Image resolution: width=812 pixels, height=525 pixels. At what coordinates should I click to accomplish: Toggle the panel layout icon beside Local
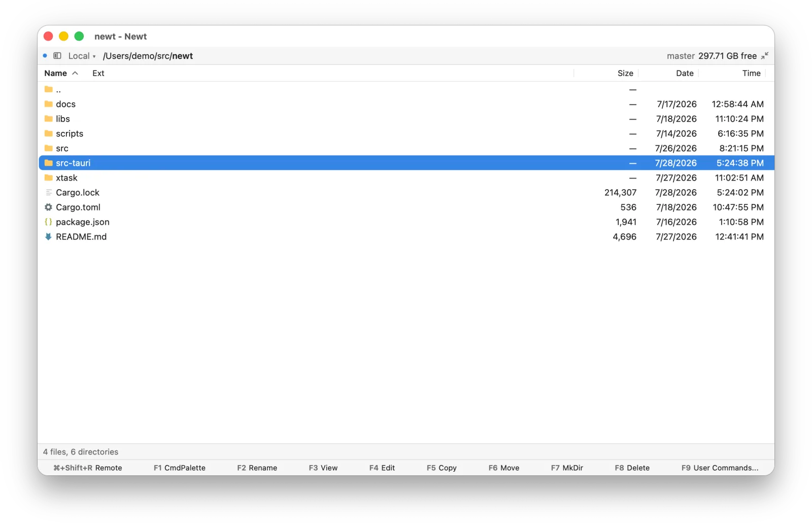coord(57,56)
